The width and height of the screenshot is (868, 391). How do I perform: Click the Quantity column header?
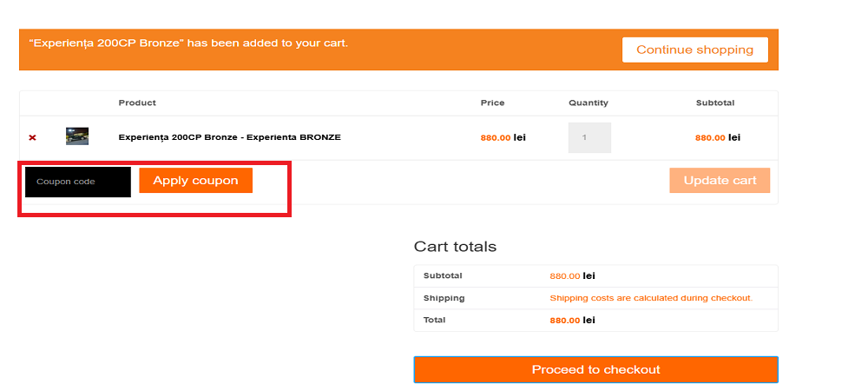pyautogui.click(x=589, y=103)
